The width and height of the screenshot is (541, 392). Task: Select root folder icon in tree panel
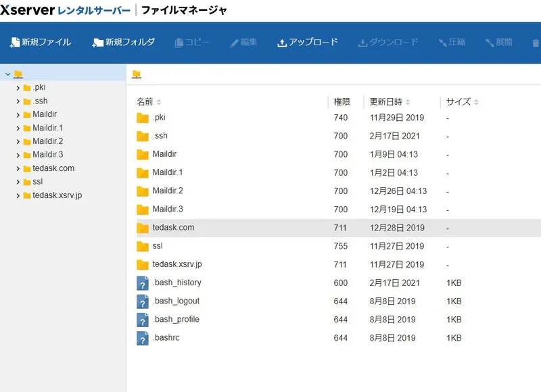[x=18, y=74]
